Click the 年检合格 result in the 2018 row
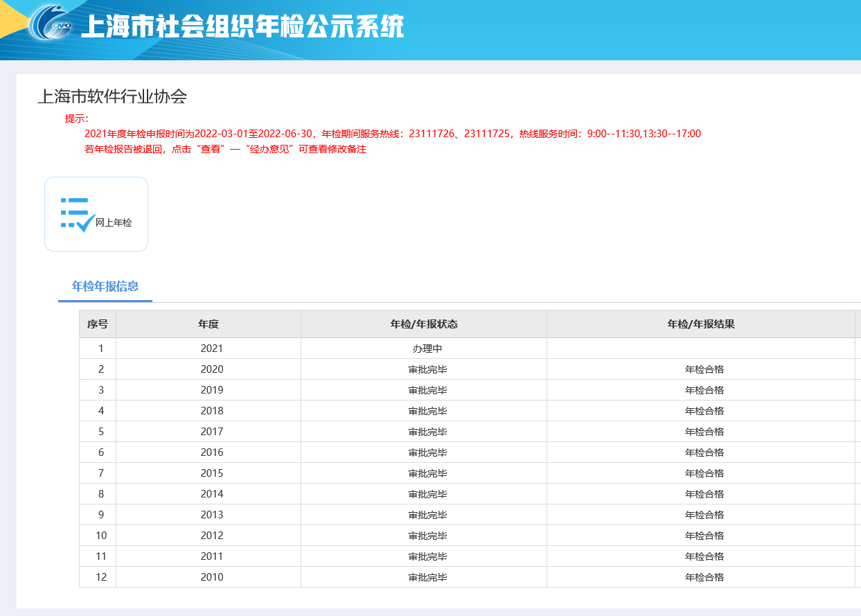Image resolution: width=861 pixels, height=616 pixels. [x=704, y=411]
